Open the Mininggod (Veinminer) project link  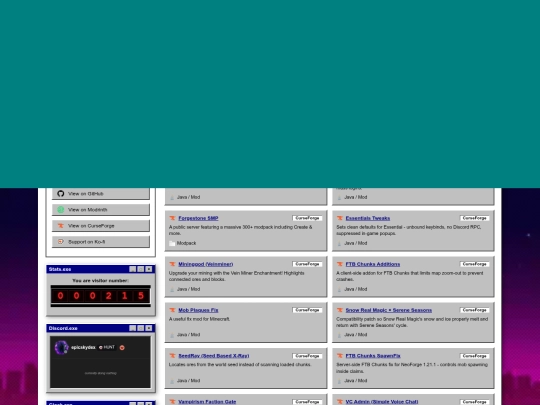click(206, 264)
